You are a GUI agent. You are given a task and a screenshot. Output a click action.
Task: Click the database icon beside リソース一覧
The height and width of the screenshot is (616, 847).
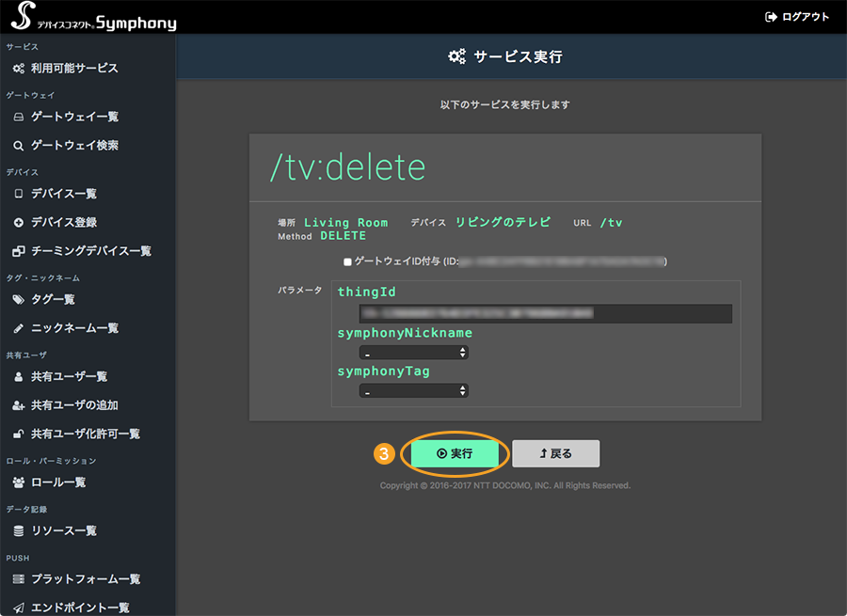click(19, 531)
